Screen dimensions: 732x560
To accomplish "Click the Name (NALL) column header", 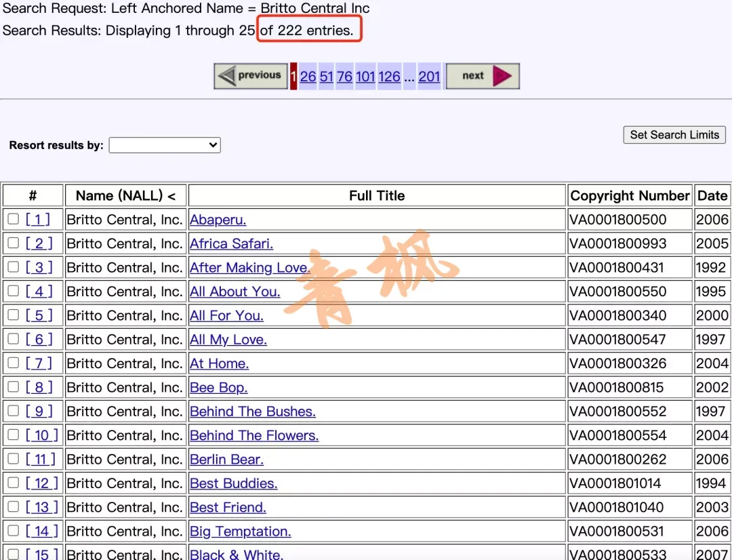I will point(125,195).
